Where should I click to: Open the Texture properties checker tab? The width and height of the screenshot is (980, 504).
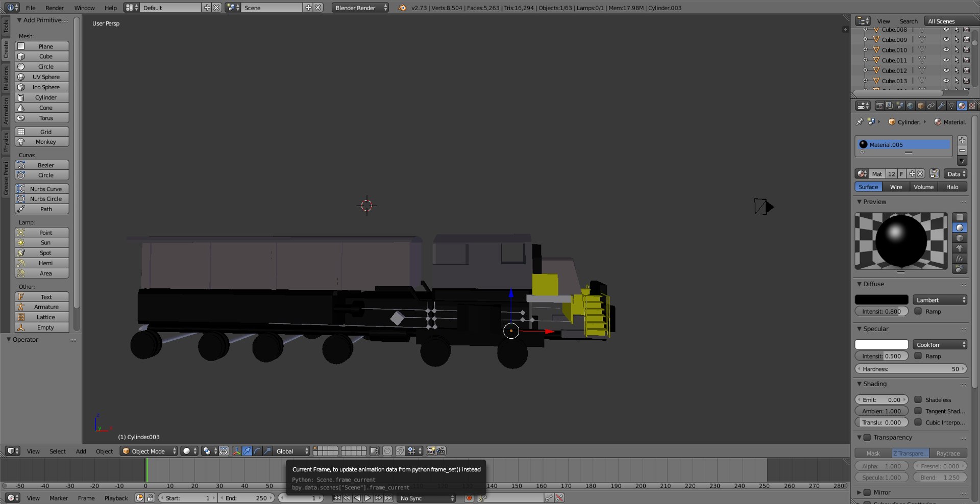point(972,106)
